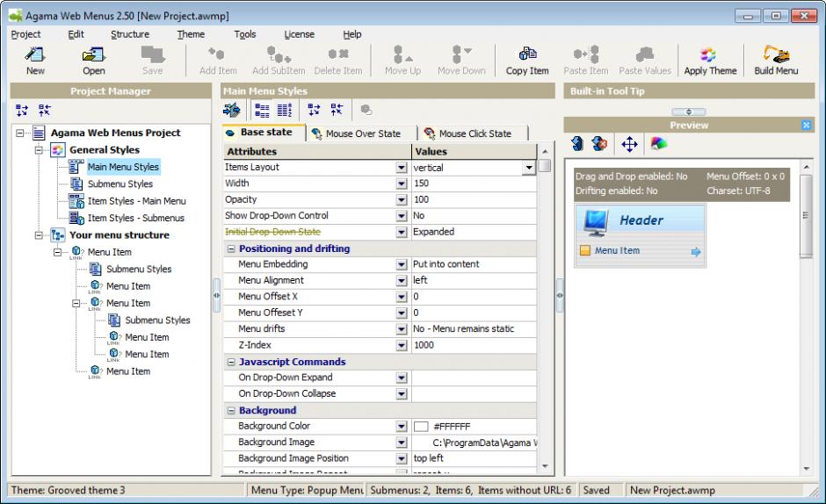Click collapse-all icon in Main Menu Styles toolbar
The height and width of the screenshot is (504, 826).
(337, 110)
